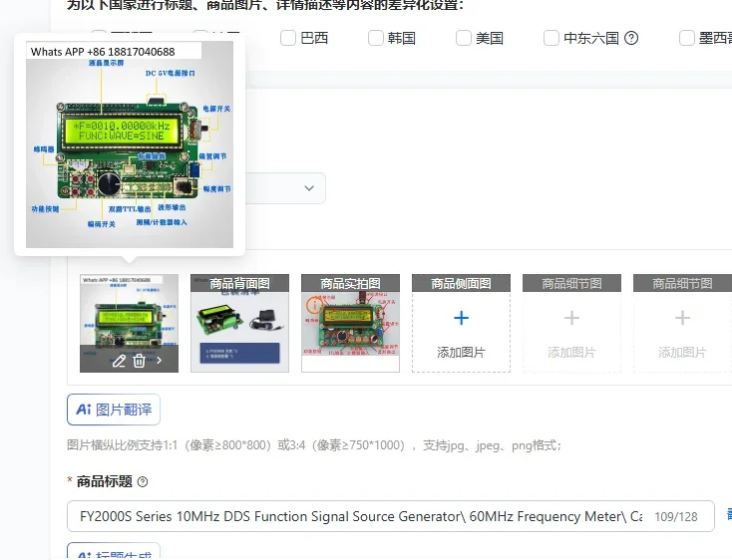Open help icon beside 商品标题
The image size is (732, 560).
click(x=143, y=481)
